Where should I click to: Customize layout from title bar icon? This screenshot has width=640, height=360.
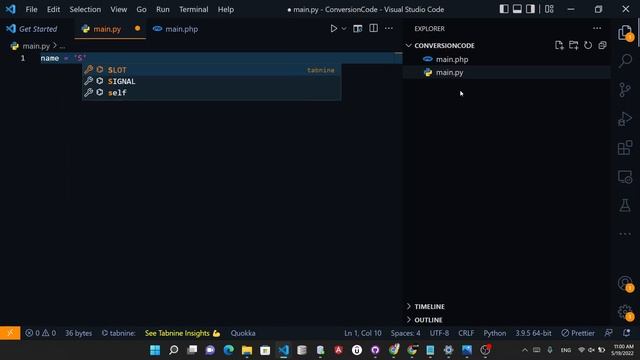549,9
